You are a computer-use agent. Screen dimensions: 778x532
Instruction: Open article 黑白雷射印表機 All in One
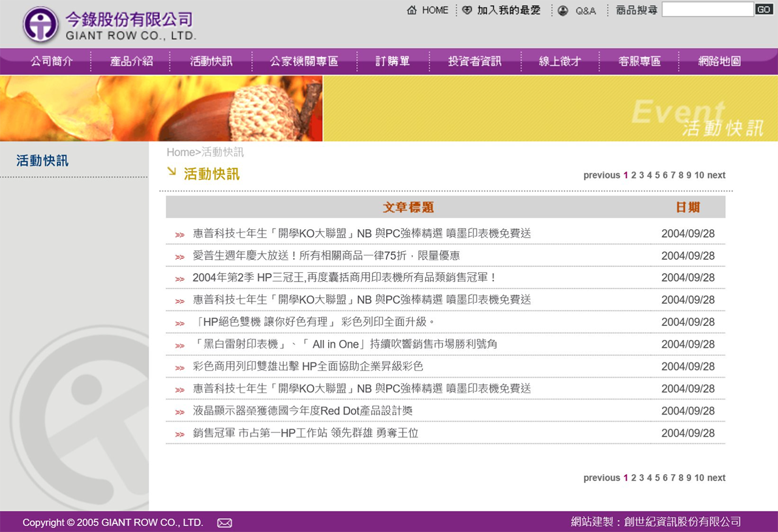[x=345, y=345]
